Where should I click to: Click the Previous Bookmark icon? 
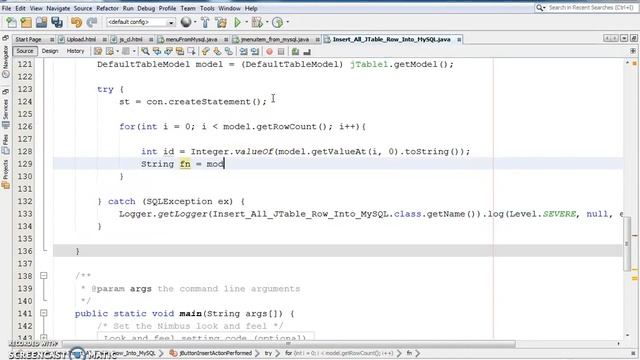coord(206,51)
